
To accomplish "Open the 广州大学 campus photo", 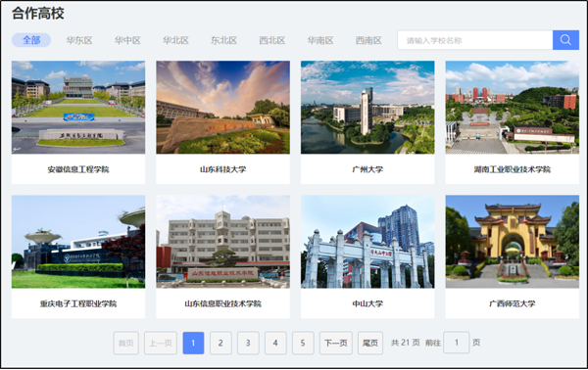I will tap(367, 108).
